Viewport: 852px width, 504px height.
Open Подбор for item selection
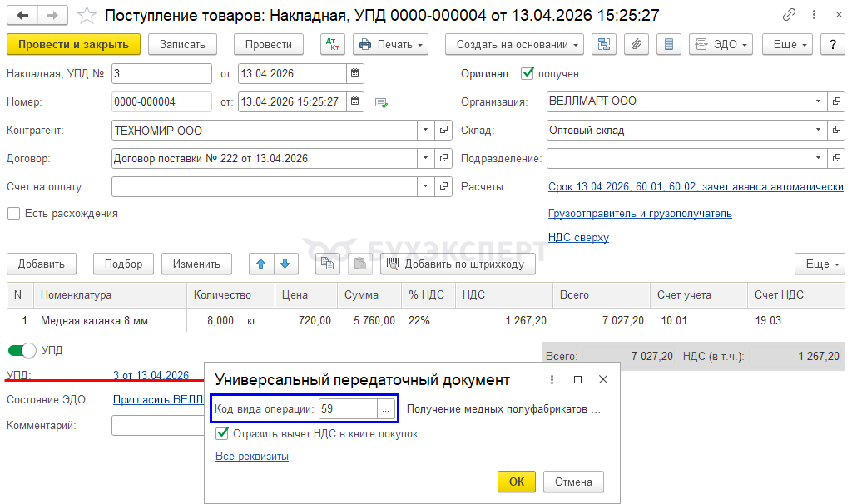[123, 264]
